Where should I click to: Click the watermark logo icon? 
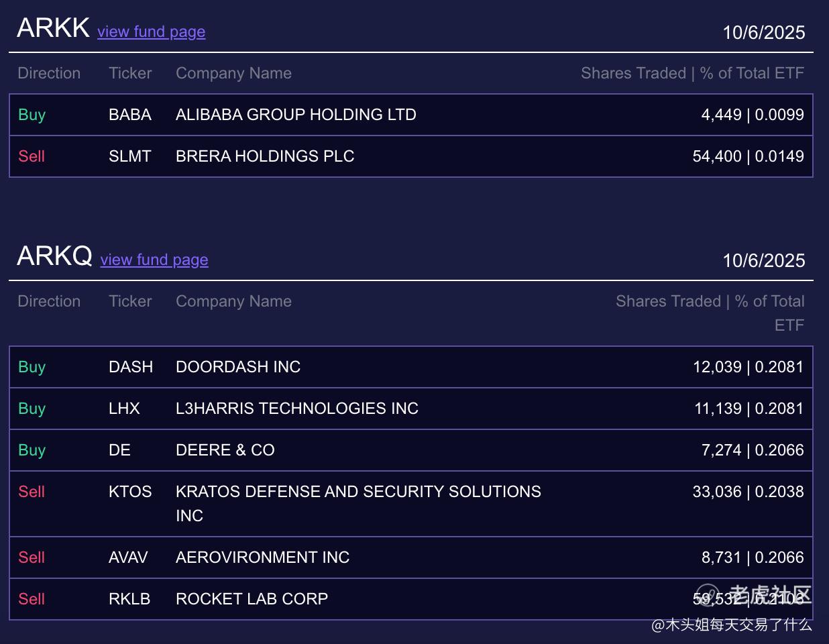pos(708,594)
